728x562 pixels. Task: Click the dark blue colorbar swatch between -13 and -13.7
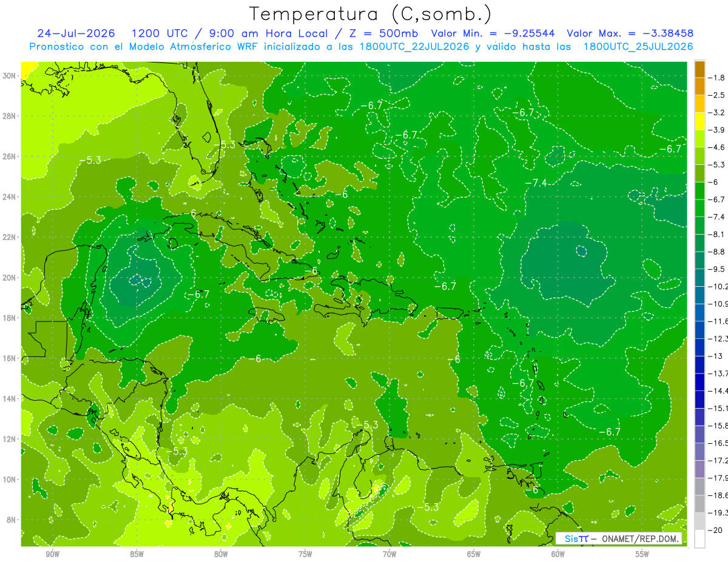(699, 364)
